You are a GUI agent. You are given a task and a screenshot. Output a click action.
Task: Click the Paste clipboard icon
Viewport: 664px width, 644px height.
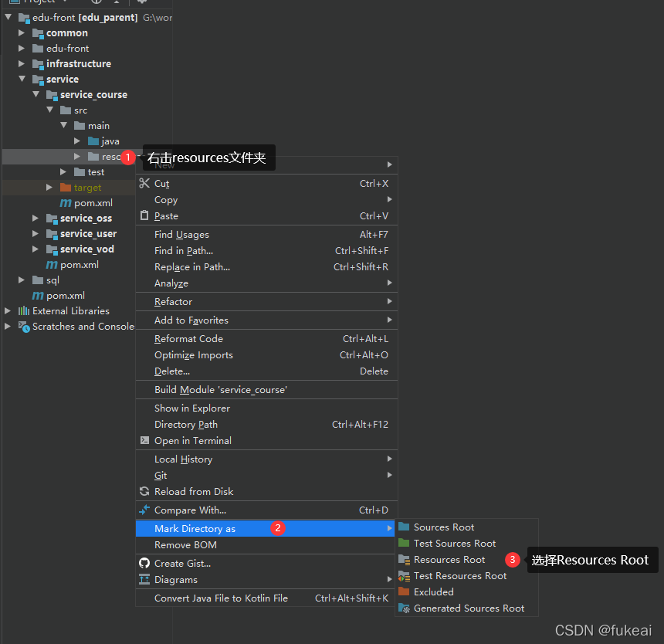pyautogui.click(x=144, y=216)
